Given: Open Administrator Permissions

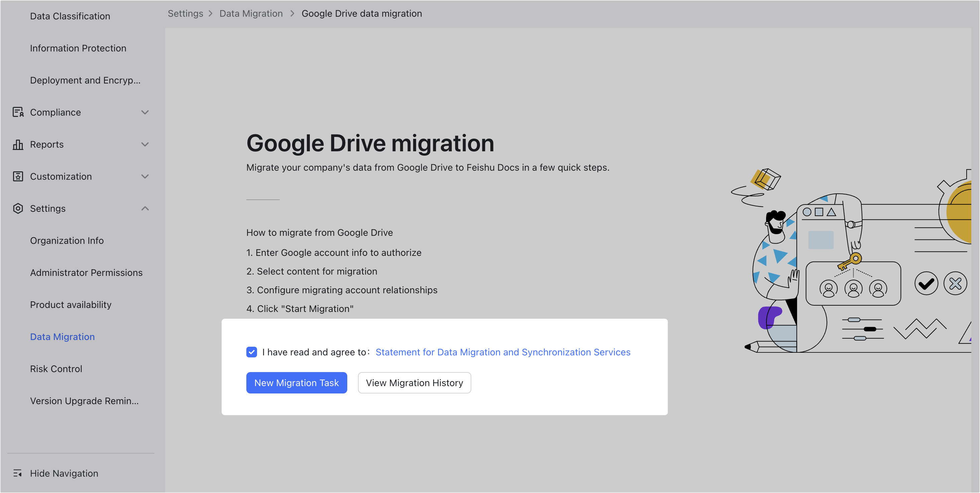Looking at the screenshot, I should click(86, 273).
